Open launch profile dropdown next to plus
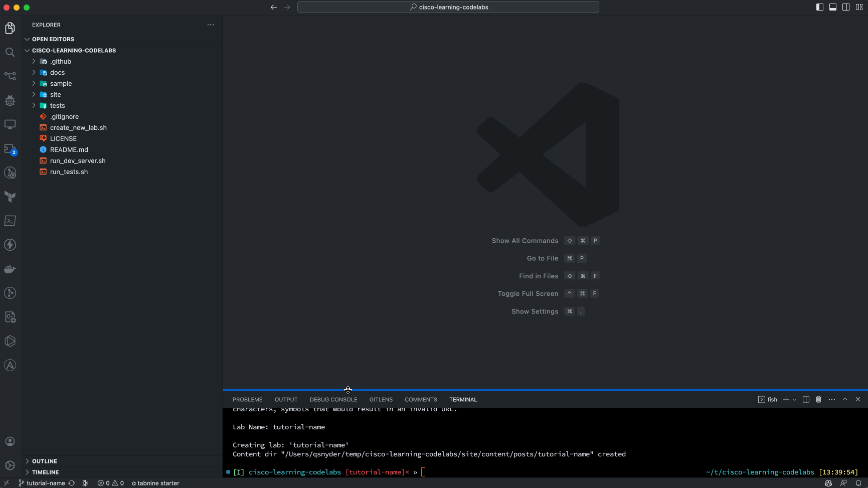Screen dimensions: 868x488 click(x=794, y=400)
